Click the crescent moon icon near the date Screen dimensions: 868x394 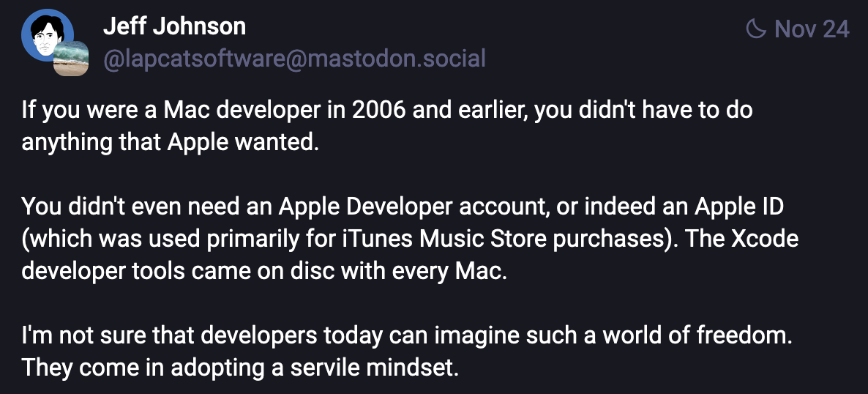[755, 29]
